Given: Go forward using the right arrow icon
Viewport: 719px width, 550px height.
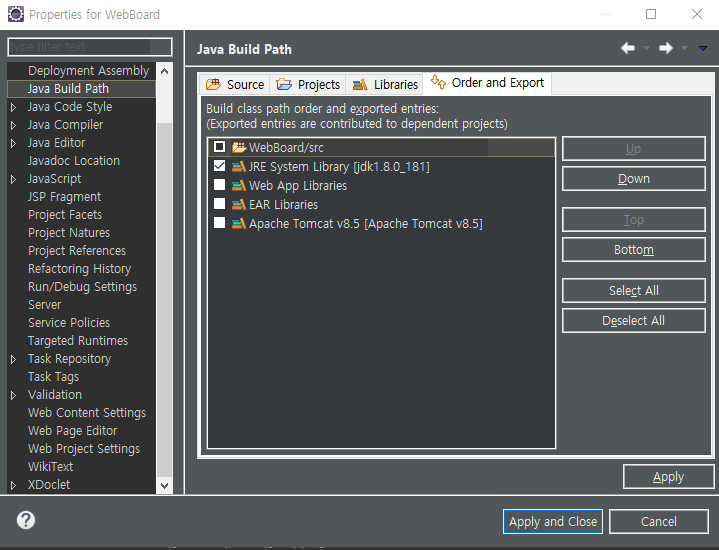Looking at the screenshot, I should point(666,48).
